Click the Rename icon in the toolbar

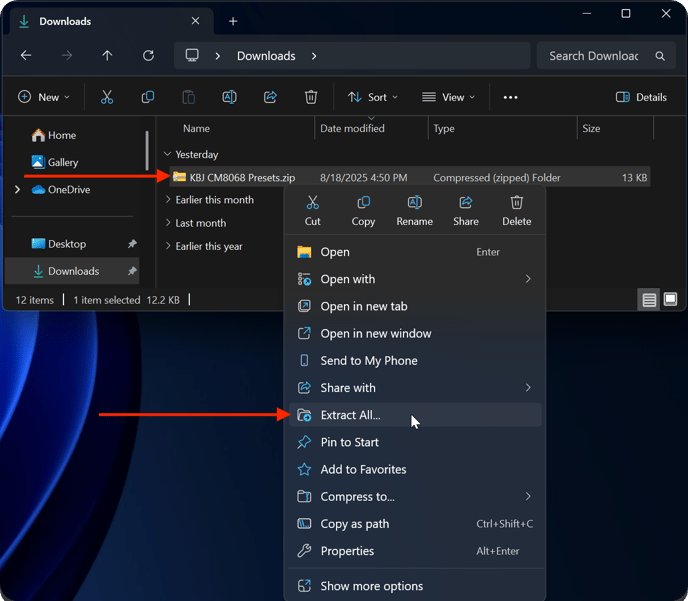[x=229, y=97]
